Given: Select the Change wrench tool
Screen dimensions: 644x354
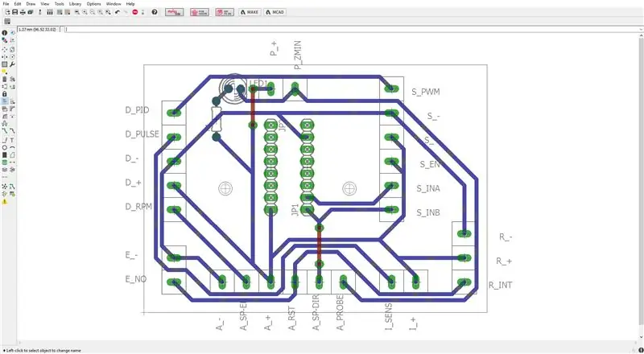Looking at the screenshot, I should click(12, 64).
